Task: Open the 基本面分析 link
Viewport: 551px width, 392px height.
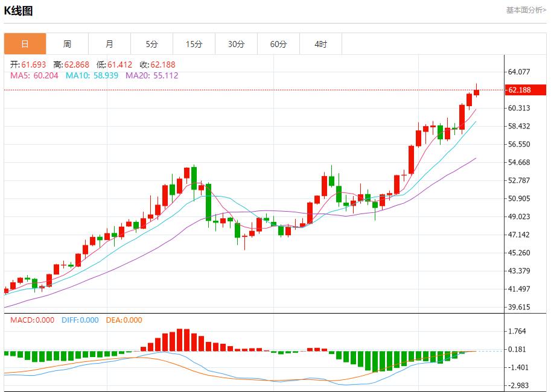Action: pyautogui.click(x=526, y=10)
